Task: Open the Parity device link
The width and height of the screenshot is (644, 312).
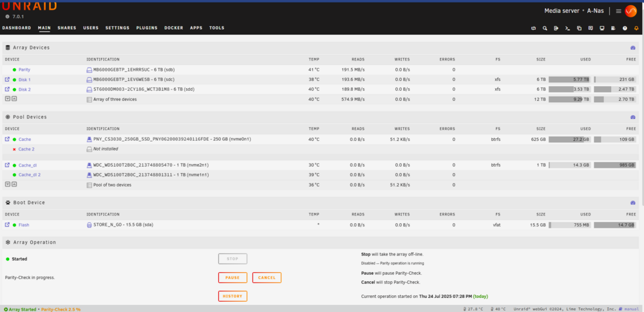Action: (x=24, y=69)
